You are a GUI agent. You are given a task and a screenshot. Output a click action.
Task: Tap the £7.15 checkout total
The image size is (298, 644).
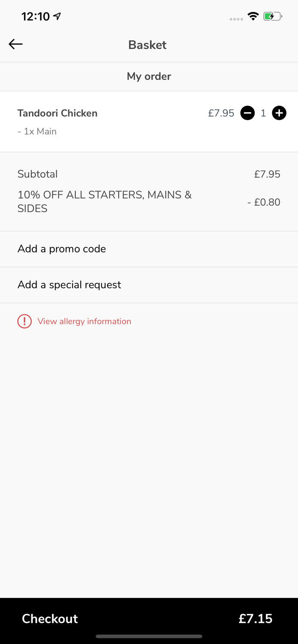[x=255, y=619]
